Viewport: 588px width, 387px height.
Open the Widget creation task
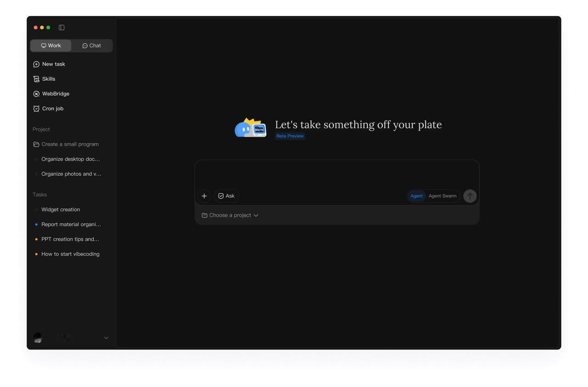[x=58, y=209]
